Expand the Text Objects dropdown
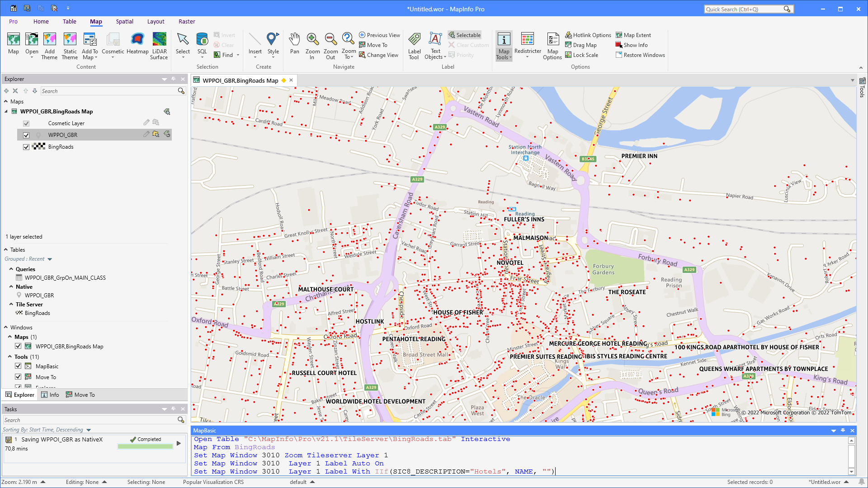The width and height of the screenshot is (868, 488). pyautogui.click(x=435, y=54)
